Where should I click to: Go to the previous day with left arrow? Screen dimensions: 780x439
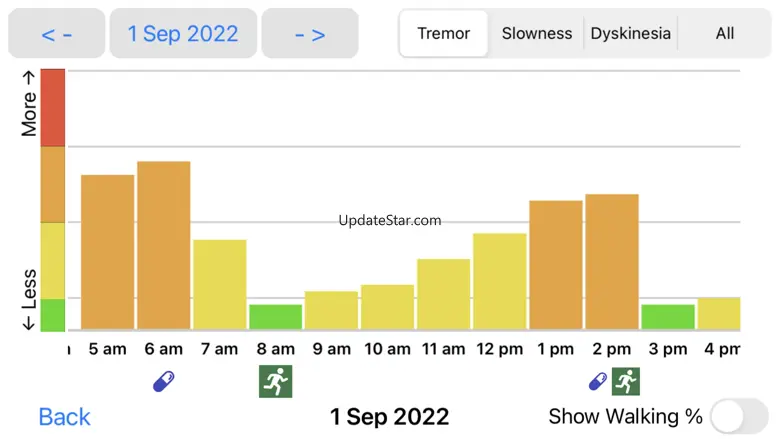pyautogui.click(x=57, y=34)
